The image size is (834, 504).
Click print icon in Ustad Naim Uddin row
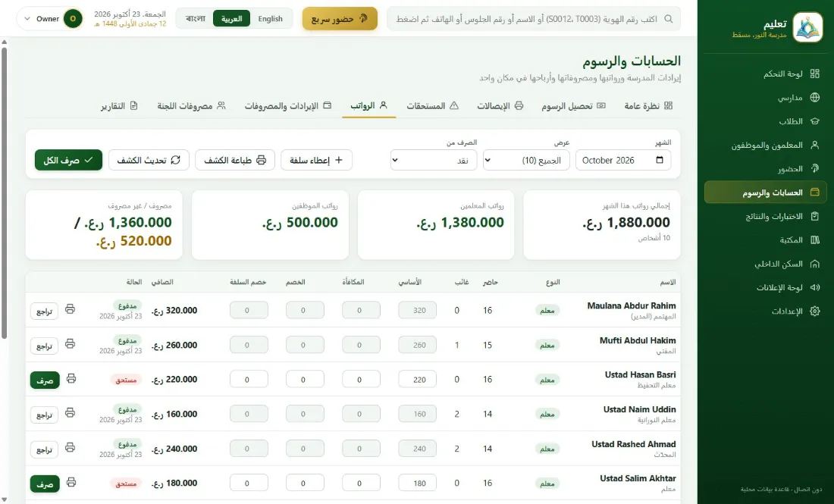71,413
